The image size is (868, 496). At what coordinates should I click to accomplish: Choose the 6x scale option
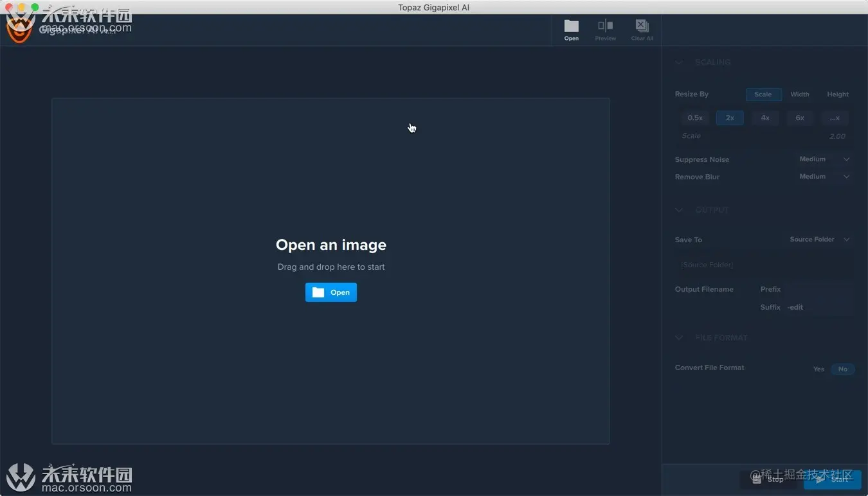[x=800, y=118]
